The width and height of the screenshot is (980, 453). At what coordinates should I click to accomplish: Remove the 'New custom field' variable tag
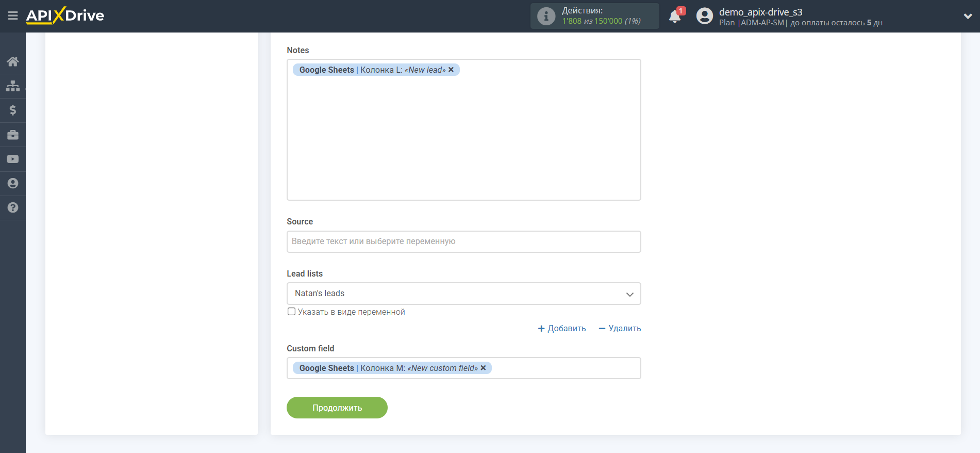483,368
